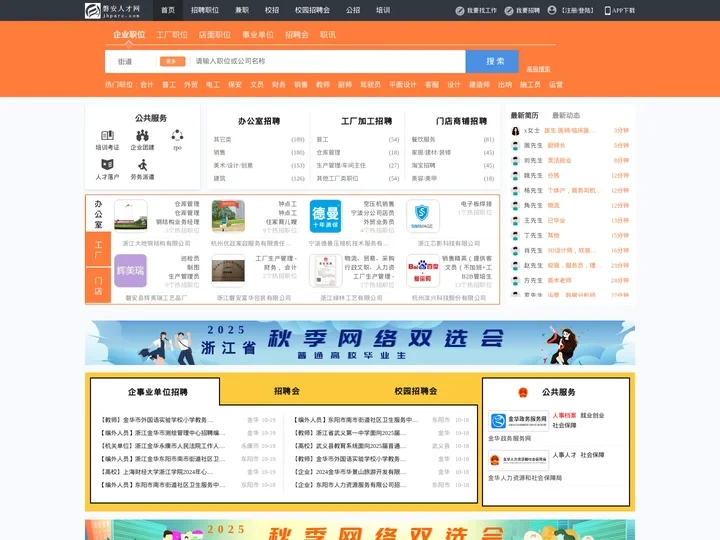Open 培训考证 service icon
Screen dimensions: 720x540
click(x=107, y=135)
